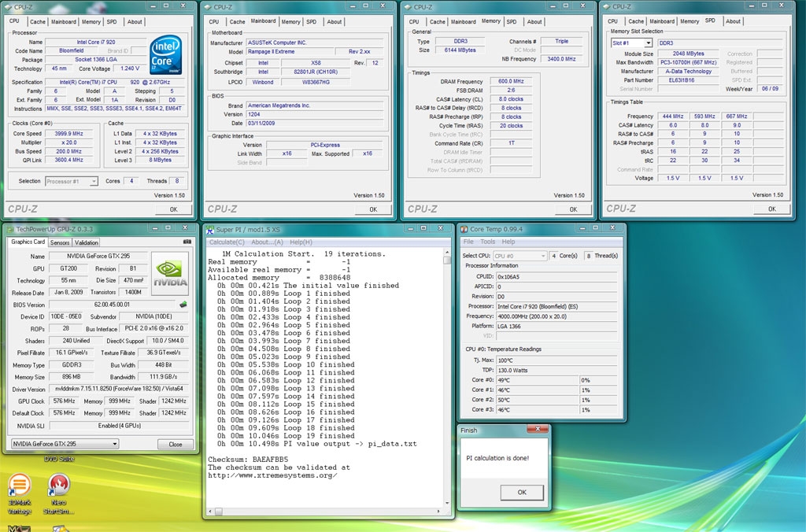Click the GPU-Z screenshot camera icon

tap(187, 242)
